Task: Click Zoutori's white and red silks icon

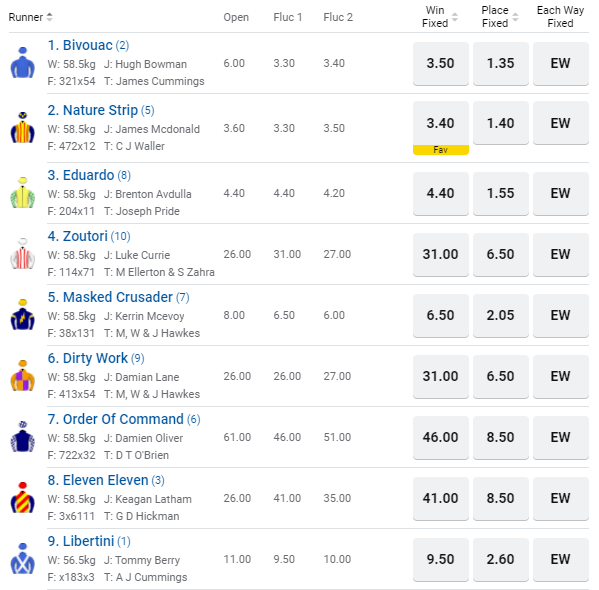Action: [23, 254]
